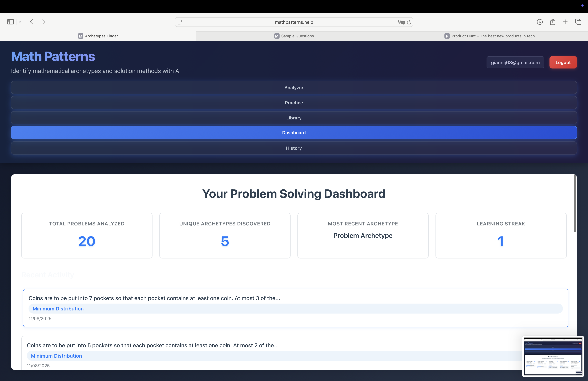This screenshot has height=381, width=588.
Task: Open the Analyzer section
Action: [294, 88]
